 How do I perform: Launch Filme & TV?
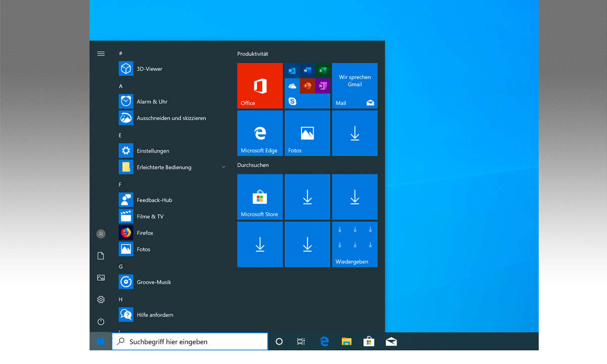click(172, 216)
